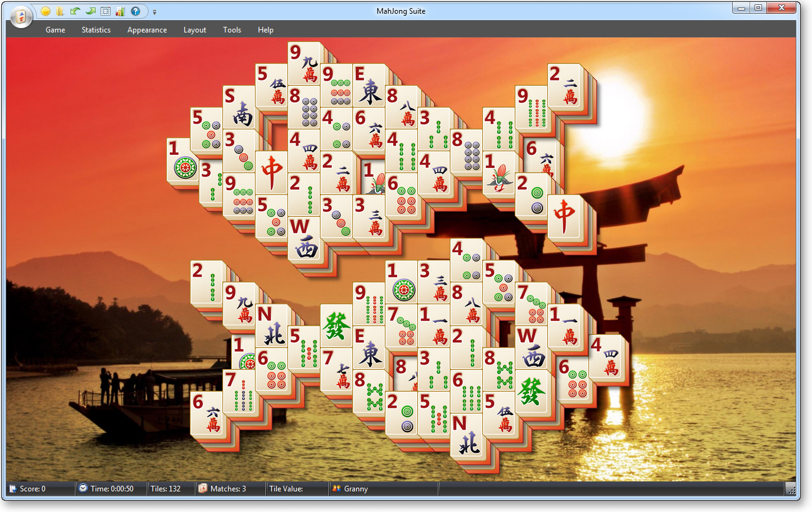
Task: Click the open folder icon in toolbar
Action: 60,11
